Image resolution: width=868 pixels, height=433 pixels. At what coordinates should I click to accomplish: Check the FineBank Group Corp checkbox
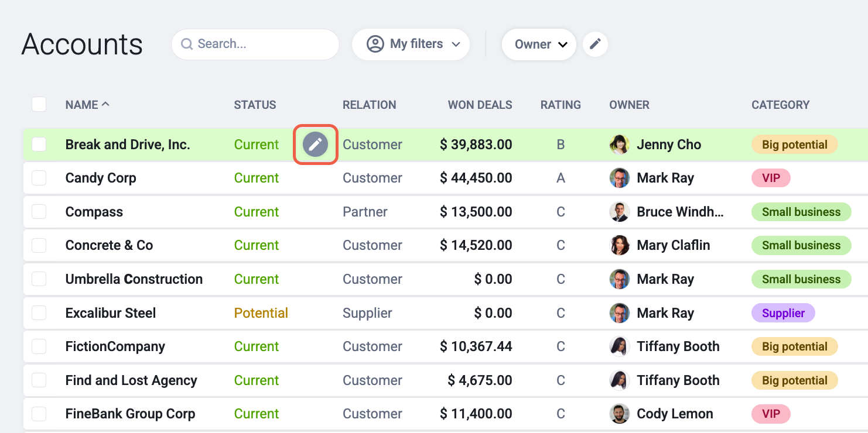tap(39, 414)
